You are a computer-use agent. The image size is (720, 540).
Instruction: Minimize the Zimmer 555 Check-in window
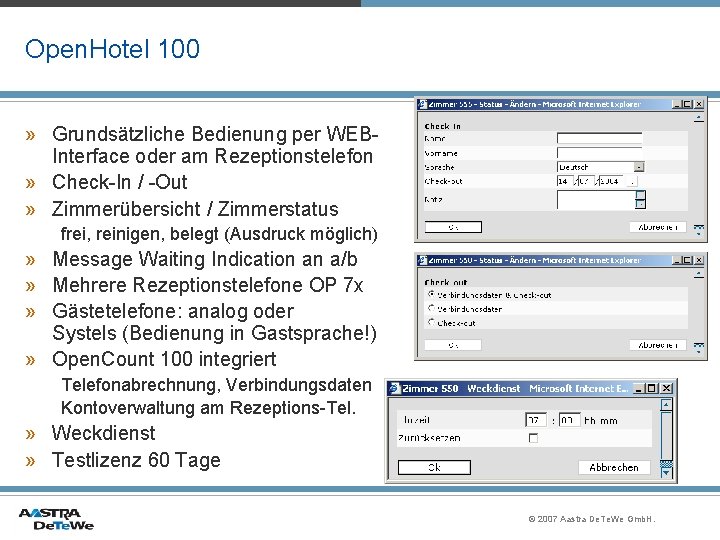coord(676,104)
